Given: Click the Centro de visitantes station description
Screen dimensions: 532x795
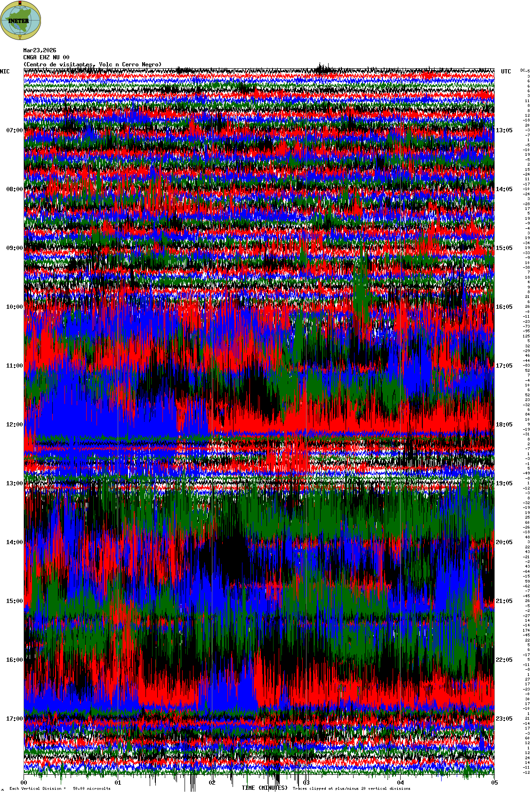Looking at the screenshot, I should [x=92, y=64].
